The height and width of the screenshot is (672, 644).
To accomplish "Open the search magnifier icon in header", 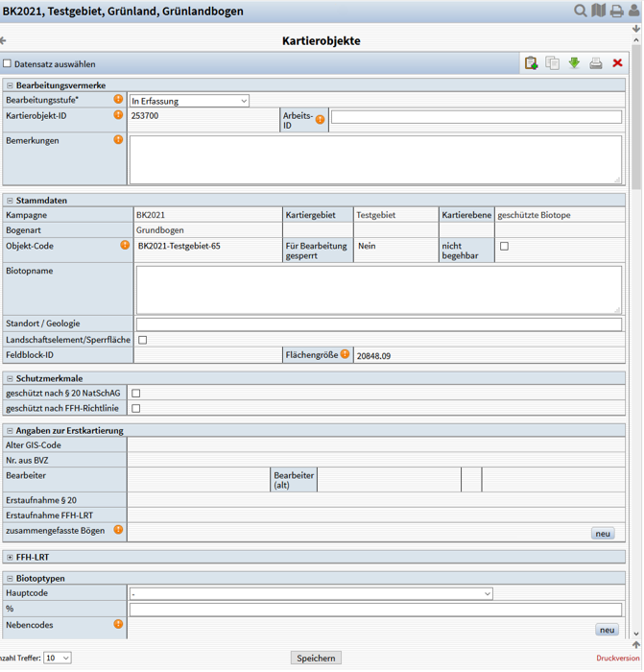I will pos(581,11).
